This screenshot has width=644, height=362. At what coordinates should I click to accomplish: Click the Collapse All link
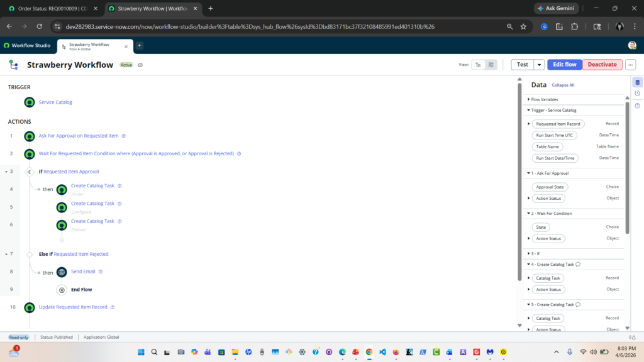click(563, 85)
